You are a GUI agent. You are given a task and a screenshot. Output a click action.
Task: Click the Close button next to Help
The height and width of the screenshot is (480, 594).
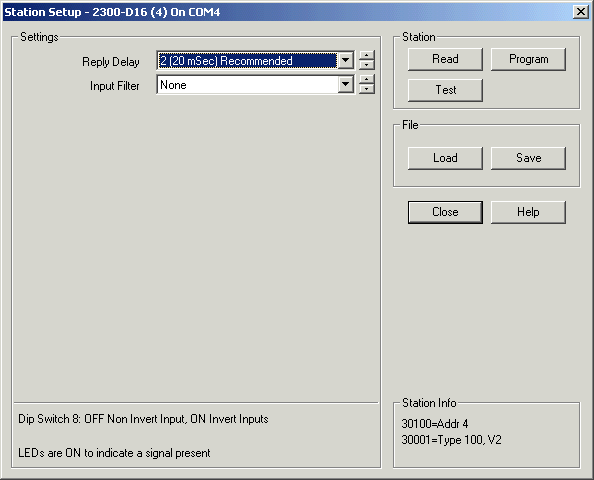pyautogui.click(x=445, y=212)
